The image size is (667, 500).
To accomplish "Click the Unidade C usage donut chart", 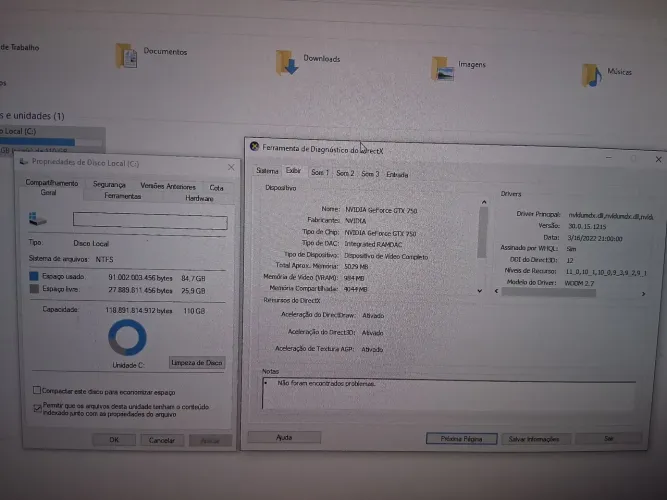I will (127, 337).
